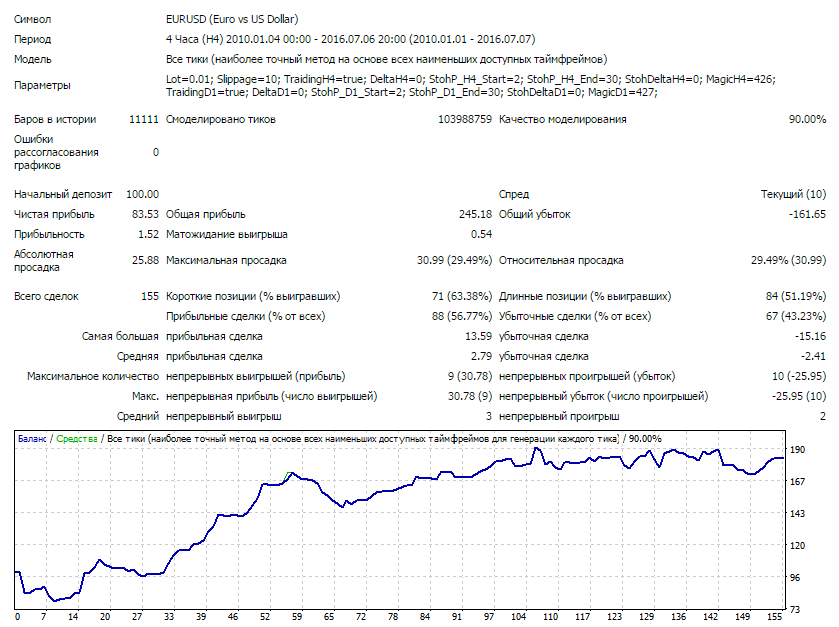
Task: Click the 'Модель' label
Action: coord(33,59)
